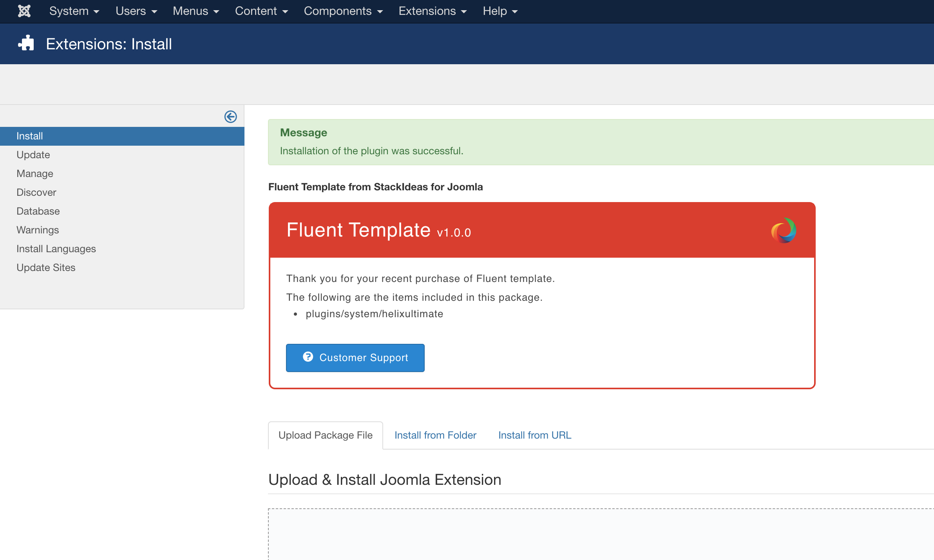
Task: Click the StackIdeas colorful swirl logo
Action: click(x=784, y=230)
